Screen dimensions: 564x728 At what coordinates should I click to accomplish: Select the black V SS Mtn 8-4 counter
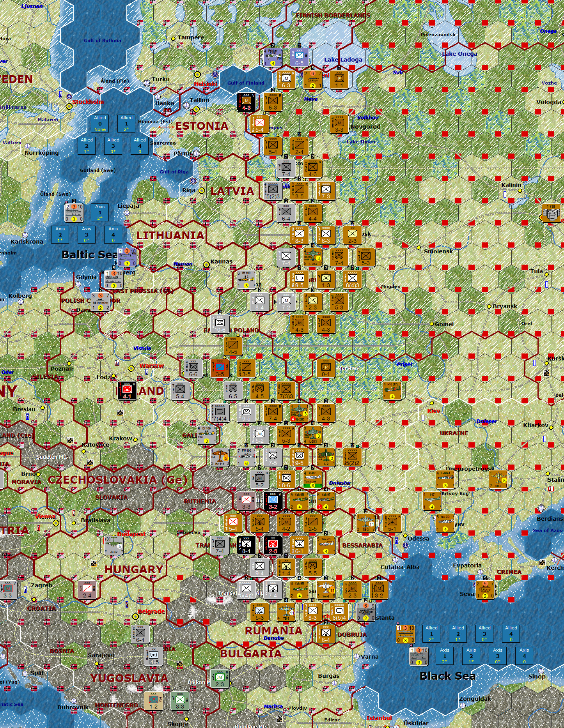(247, 546)
